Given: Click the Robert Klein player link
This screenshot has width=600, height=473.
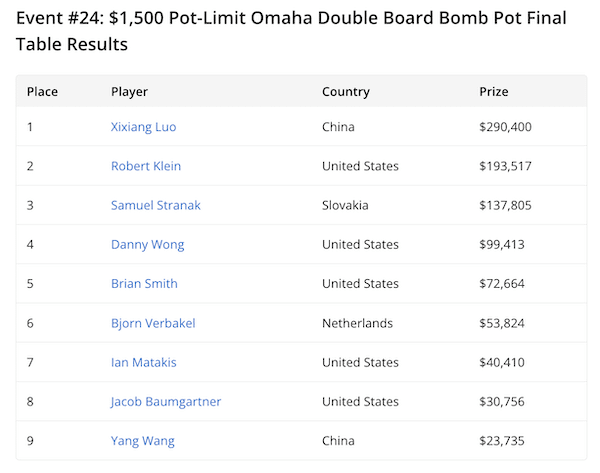Looking at the screenshot, I should [x=146, y=166].
